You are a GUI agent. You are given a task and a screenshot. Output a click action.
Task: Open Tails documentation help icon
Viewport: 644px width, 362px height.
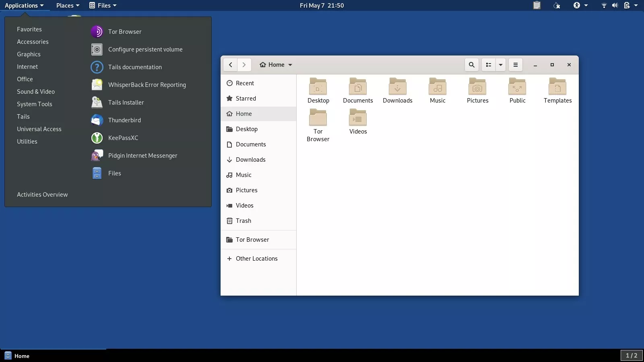coord(97,67)
